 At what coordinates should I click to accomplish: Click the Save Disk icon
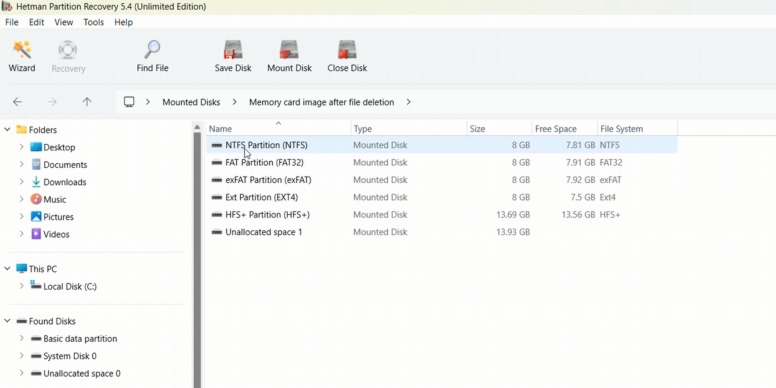coord(233,50)
